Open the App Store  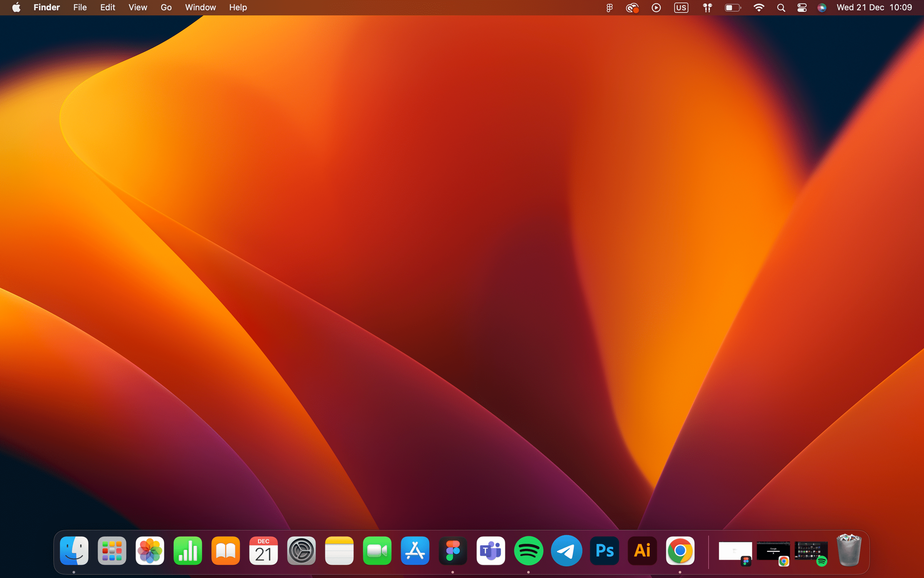click(x=415, y=550)
